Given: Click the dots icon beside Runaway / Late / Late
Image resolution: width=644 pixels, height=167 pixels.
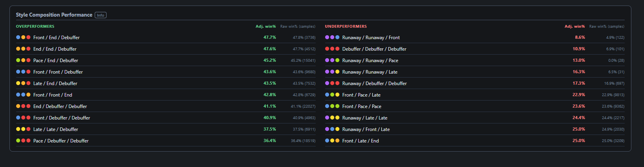Looking at the screenshot, I should tap(332, 118).
